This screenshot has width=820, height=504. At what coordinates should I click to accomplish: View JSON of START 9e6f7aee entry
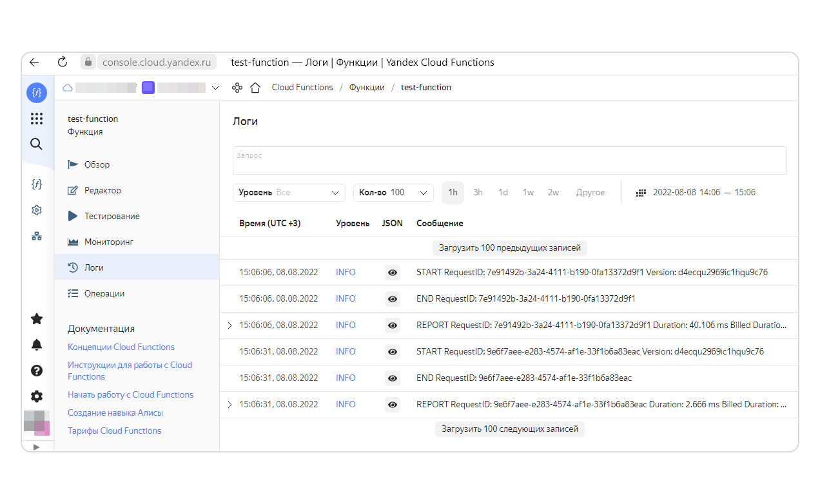(x=393, y=352)
